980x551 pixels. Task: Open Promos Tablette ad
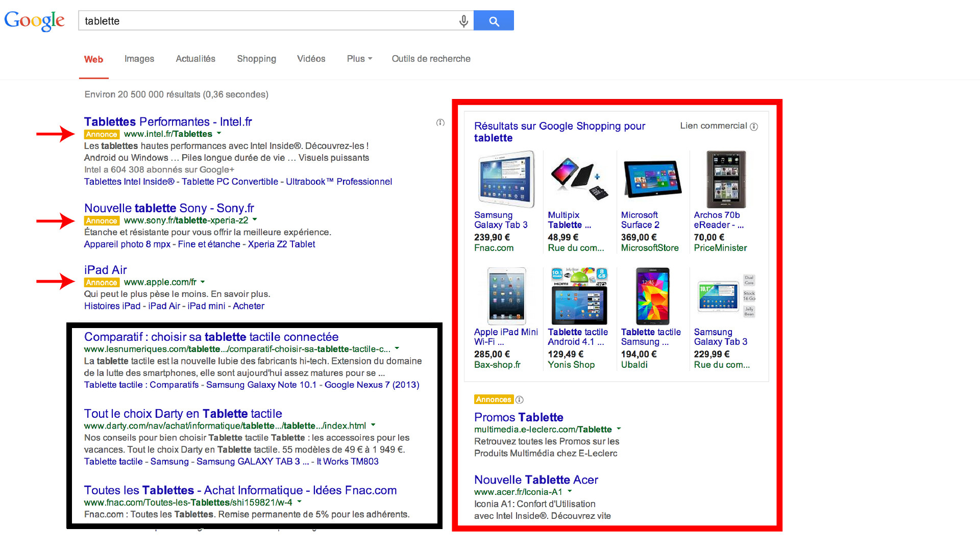[x=519, y=417]
